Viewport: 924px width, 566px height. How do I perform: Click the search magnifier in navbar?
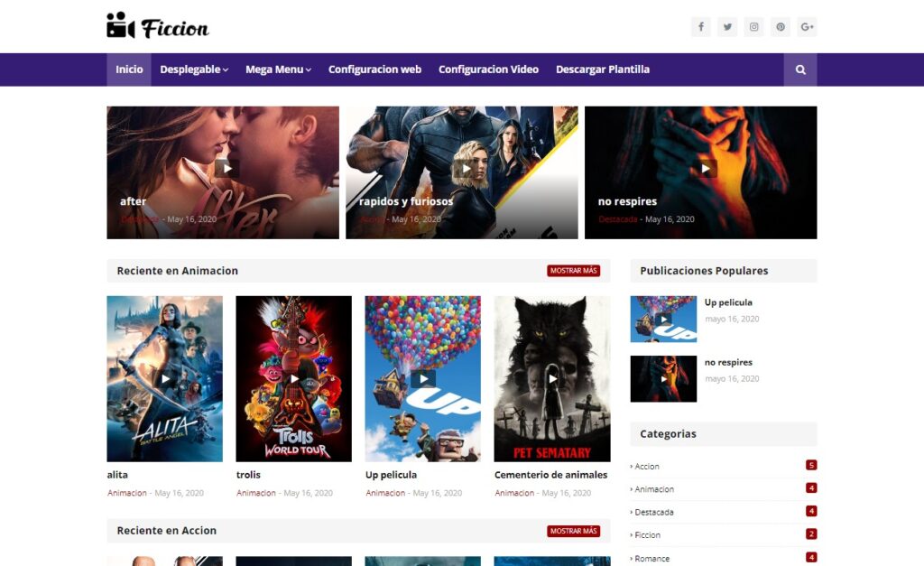tap(800, 70)
